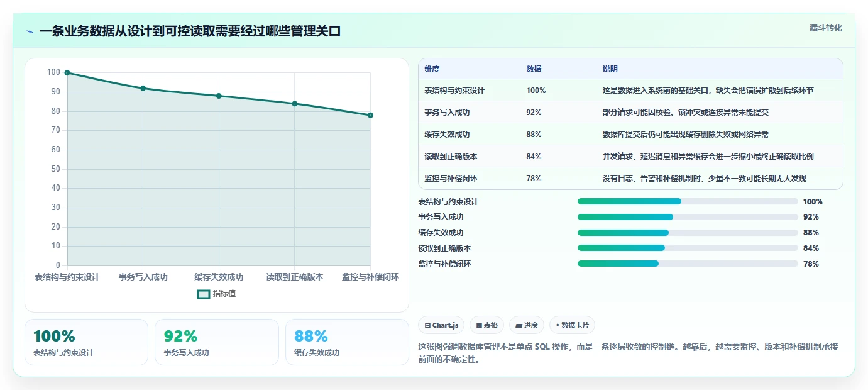Click description 部分请求可能因校验、锁冲突
868x390 pixels.
(x=685, y=113)
